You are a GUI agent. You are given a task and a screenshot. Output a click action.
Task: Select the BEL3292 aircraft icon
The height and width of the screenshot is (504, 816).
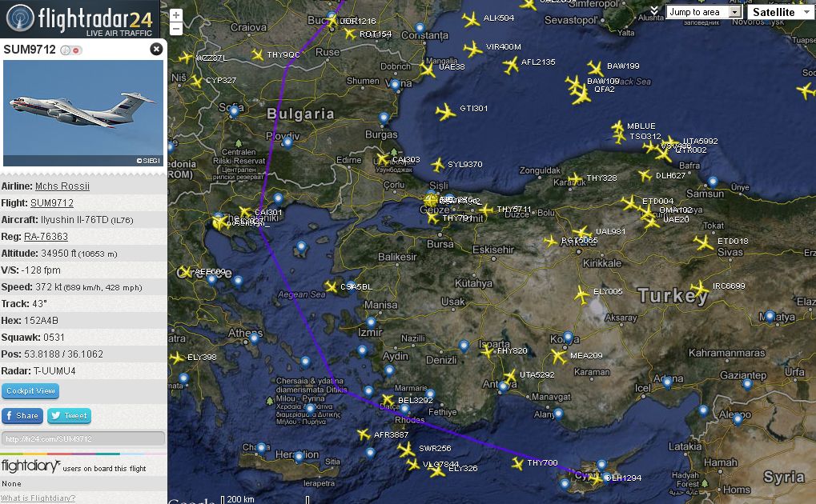pos(388,400)
